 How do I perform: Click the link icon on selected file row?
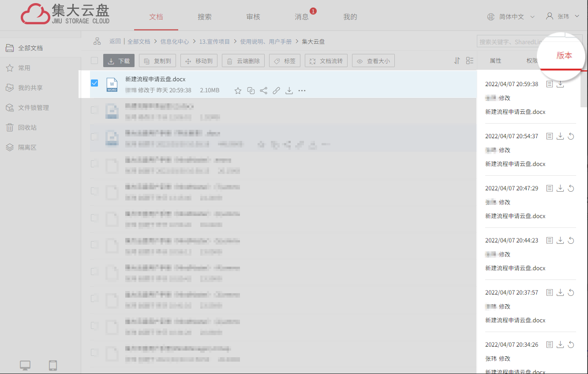(x=276, y=91)
